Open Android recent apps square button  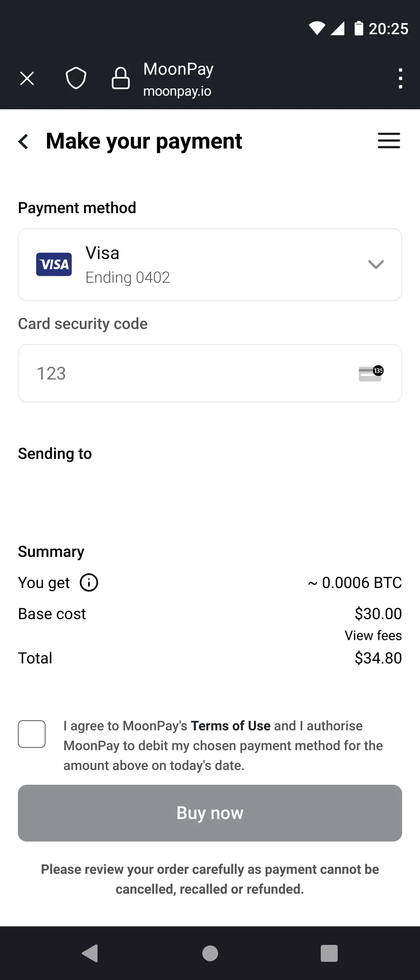(329, 953)
